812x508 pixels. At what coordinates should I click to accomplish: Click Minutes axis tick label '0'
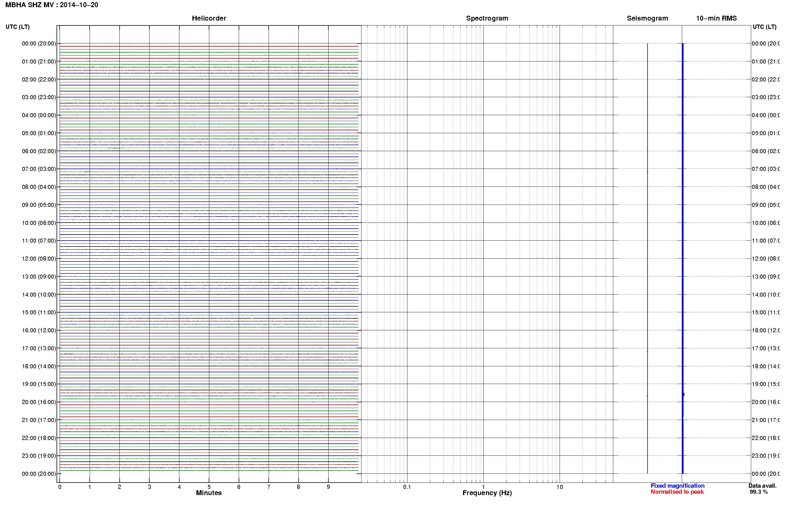click(60, 487)
